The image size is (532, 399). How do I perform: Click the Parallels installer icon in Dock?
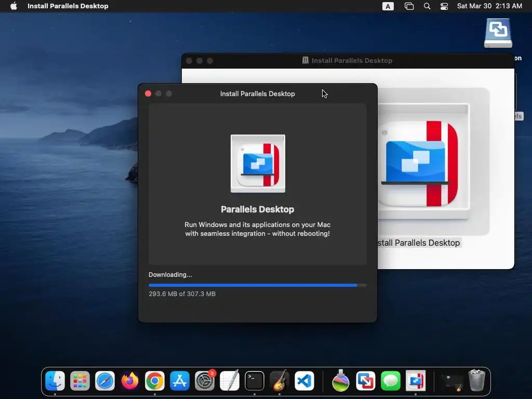point(416,381)
